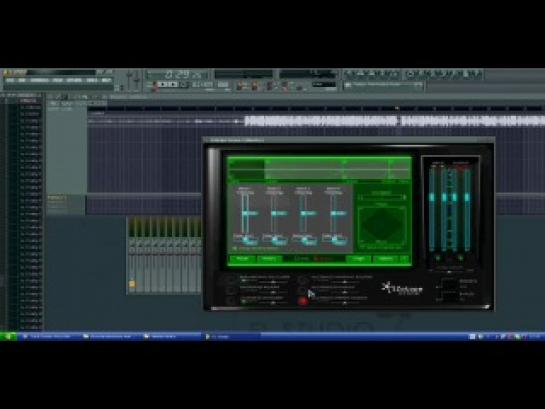Image resolution: width=545 pixels, height=409 pixels.
Task: Click the iZotope logo in the Ozone plugin
Action: pyautogui.click(x=402, y=288)
